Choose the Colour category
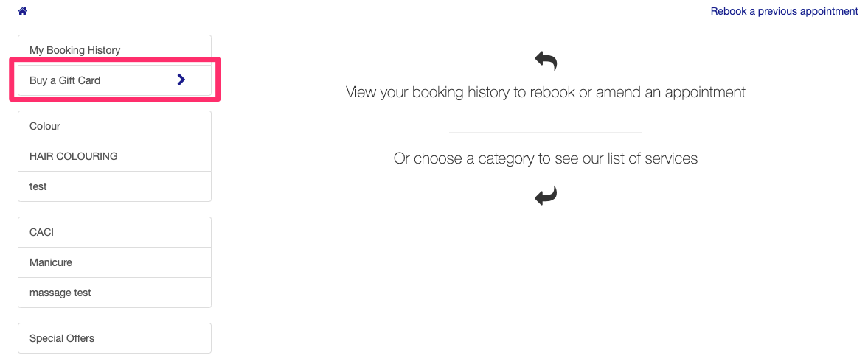The width and height of the screenshot is (868, 364). [114, 126]
